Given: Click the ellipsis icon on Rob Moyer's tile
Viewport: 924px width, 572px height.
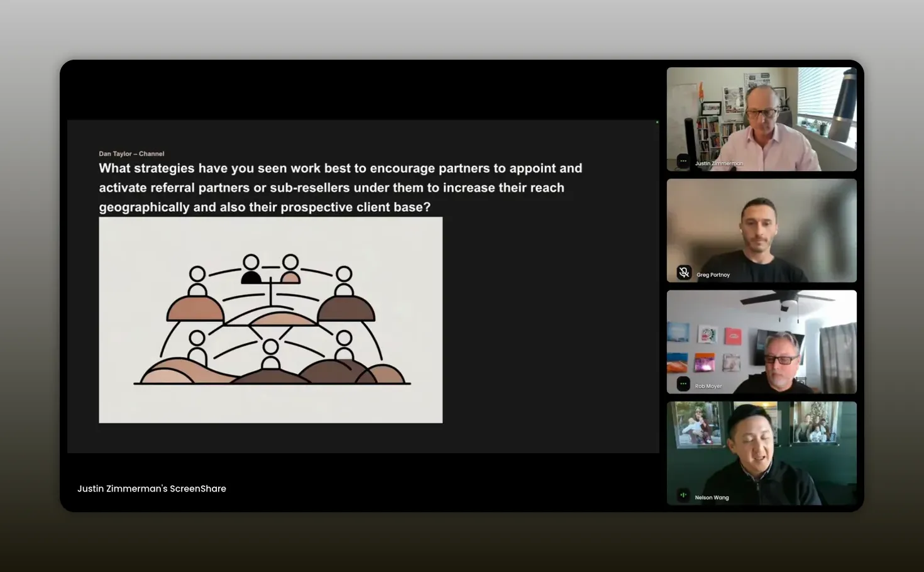Looking at the screenshot, I should pyautogui.click(x=682, y=383).
